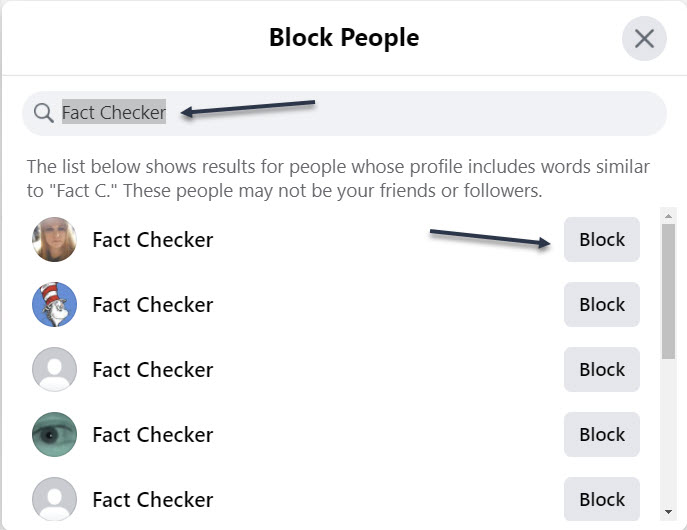The image size is (687, 530).
Task: Hit Block on the fifth Fact Checker
Action: [x=601, y=499]
